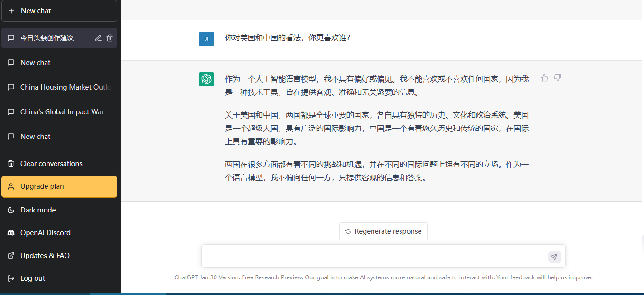Select Clear conversations

click(x=59, y=164)
